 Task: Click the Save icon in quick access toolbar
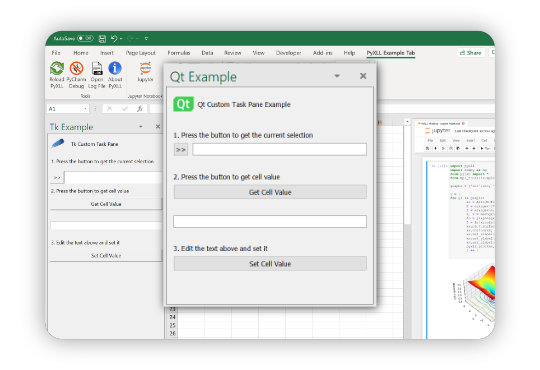102,39
